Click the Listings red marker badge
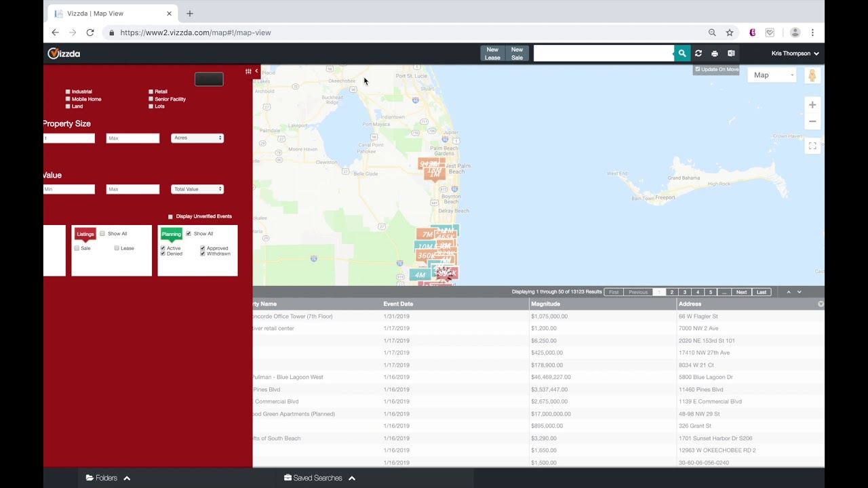868x488 pixels. [x=85, y=234]
